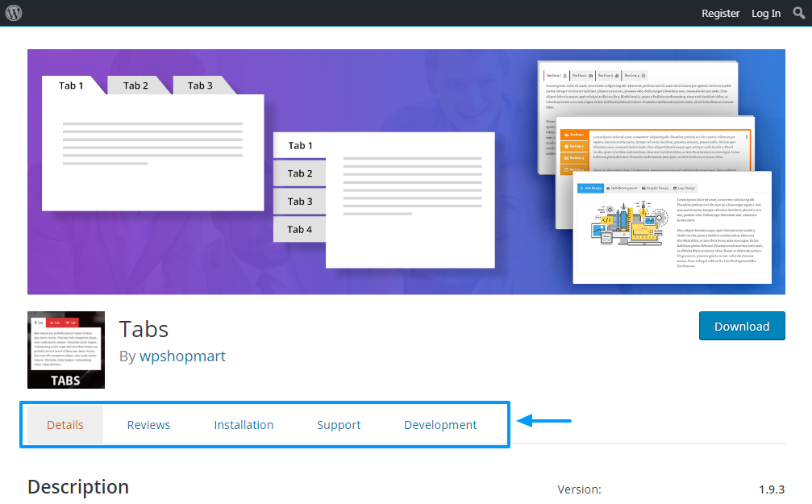Click the version number 1.9.3

[772, 489]
